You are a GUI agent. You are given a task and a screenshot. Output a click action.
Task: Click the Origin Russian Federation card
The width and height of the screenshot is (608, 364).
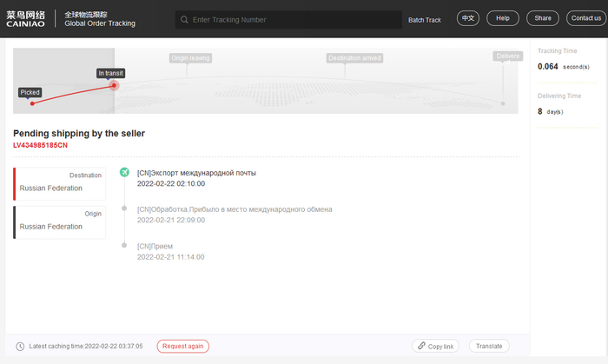[x=59, y=222]
